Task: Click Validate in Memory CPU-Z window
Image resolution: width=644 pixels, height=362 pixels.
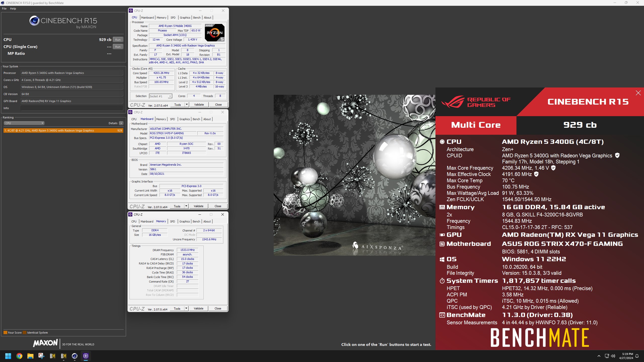Action: tap(198, 308)
